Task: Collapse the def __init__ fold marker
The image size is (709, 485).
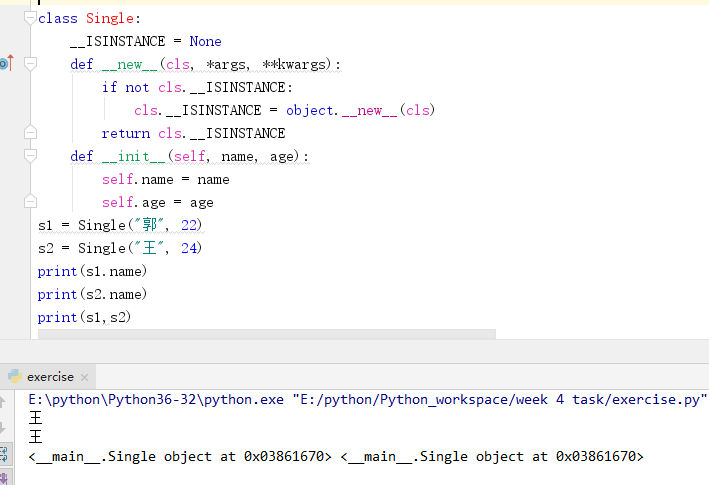Action: tap(30, 156)
